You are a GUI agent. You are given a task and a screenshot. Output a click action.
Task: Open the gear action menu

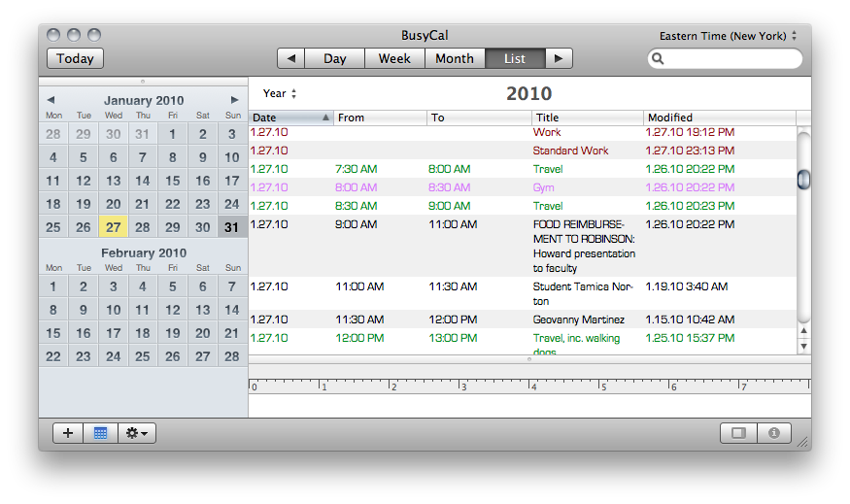137,433
